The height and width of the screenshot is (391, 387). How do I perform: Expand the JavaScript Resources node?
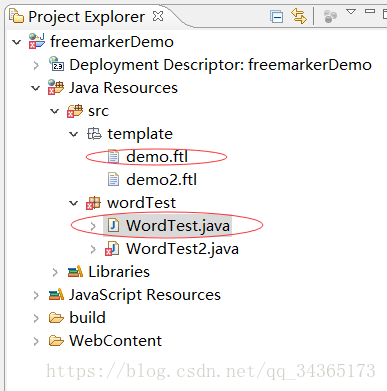36,295
